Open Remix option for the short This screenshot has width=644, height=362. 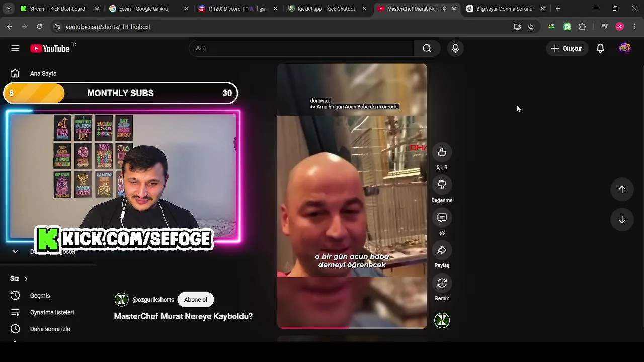[442, 283]
